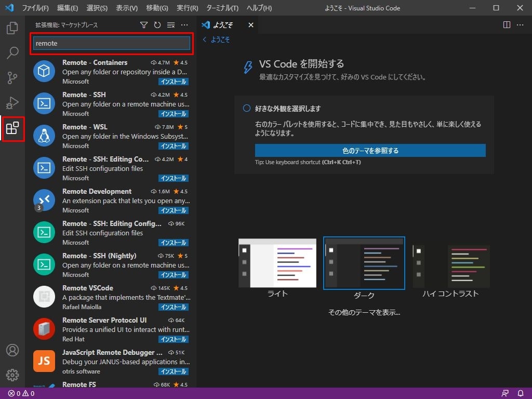The image size is (532, 399).
Task: Open the Search view in activity bar
Action: [x=12, y=52]
